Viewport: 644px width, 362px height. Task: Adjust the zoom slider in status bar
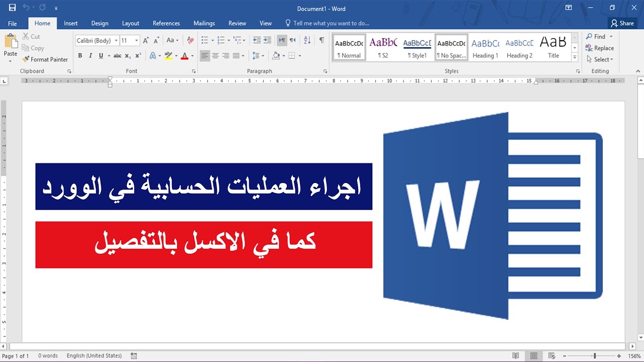(595, 355)
